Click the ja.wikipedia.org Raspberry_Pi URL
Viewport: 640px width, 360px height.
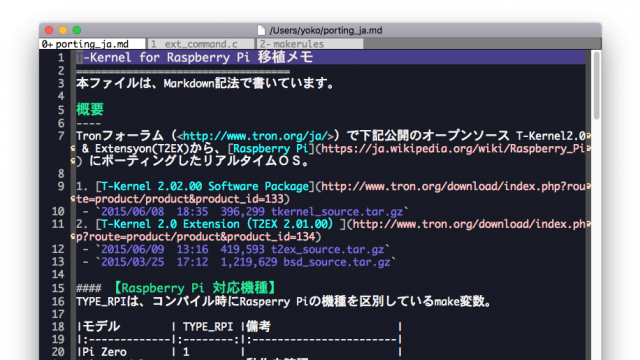(x=453, y=149)
